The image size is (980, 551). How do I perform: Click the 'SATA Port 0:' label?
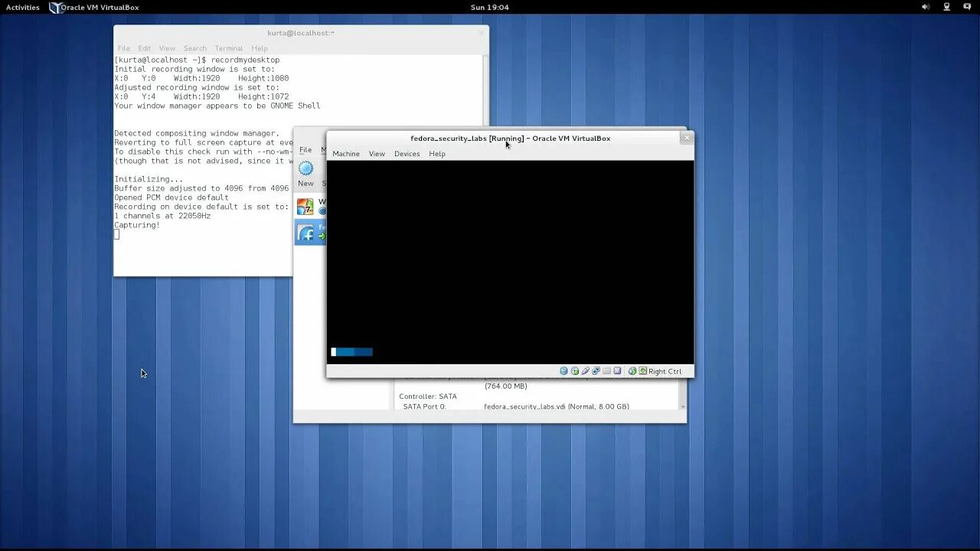[424, 406]
